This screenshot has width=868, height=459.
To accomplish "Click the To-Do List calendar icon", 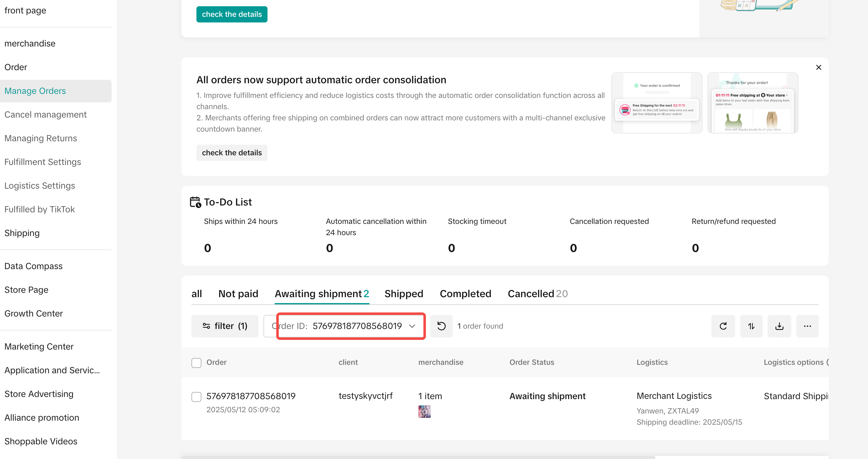I will click(x=195, y=202).
